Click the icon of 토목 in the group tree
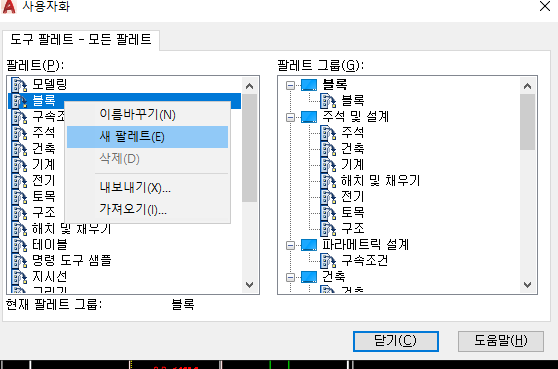Screen dimensions: 558x369 point(328,213)
